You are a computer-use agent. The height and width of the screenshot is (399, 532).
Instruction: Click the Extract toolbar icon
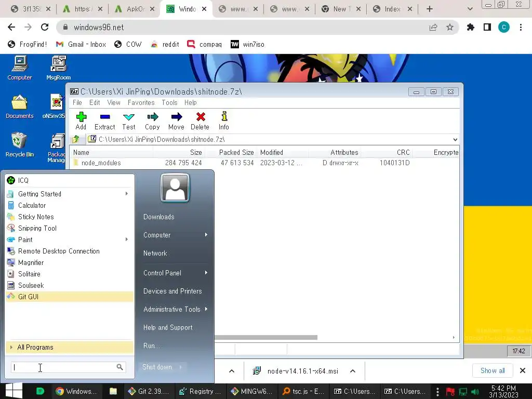tap(105, 121)
